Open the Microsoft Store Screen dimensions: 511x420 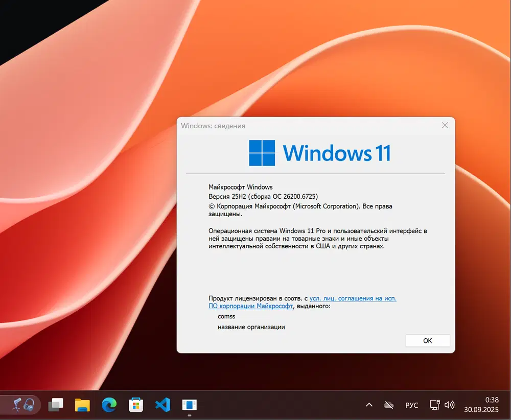pos(135,404)
